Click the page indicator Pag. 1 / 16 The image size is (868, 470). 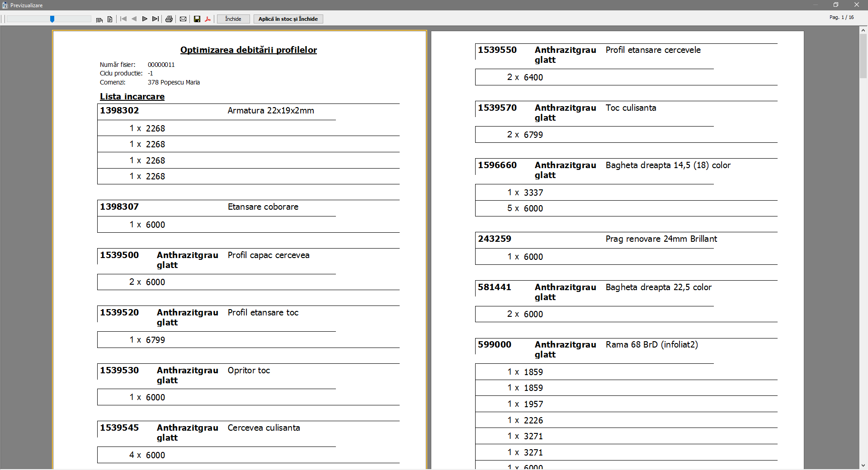click(x=841, y=17)
